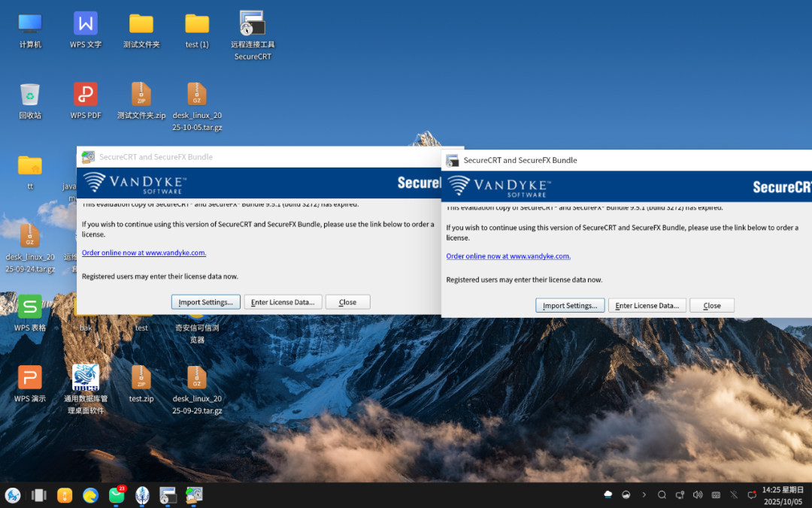Click Close button in the left dialog
812x508 pixels.
click(347, 302)
